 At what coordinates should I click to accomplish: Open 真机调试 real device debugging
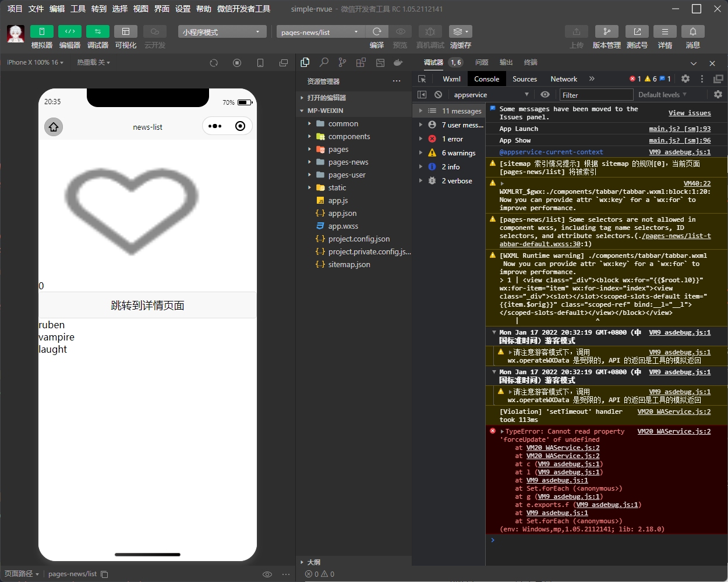[430, 31]
